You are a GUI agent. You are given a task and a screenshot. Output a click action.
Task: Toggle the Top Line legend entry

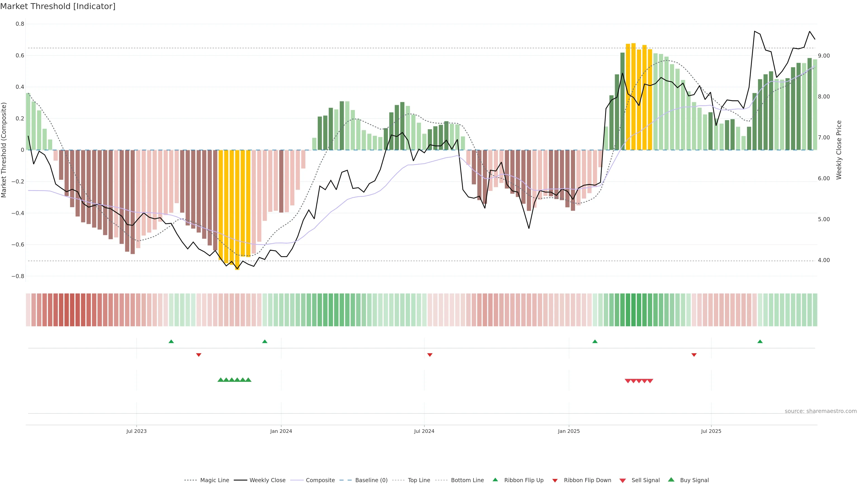(419, 480)
